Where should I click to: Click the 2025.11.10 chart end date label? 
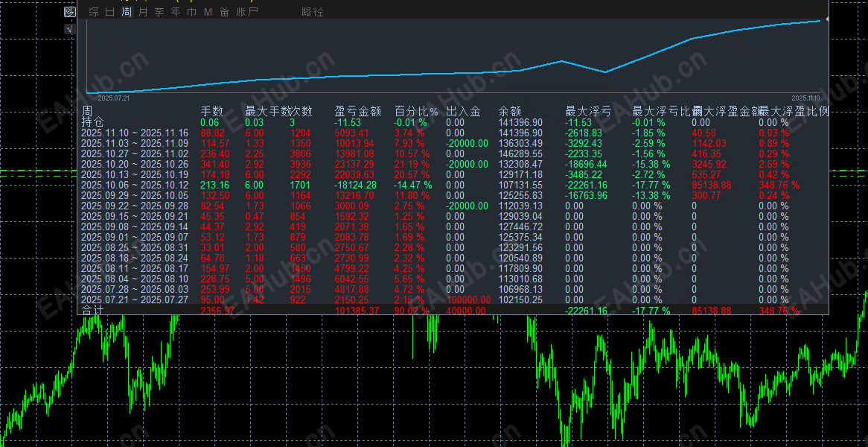coord(808,98)
